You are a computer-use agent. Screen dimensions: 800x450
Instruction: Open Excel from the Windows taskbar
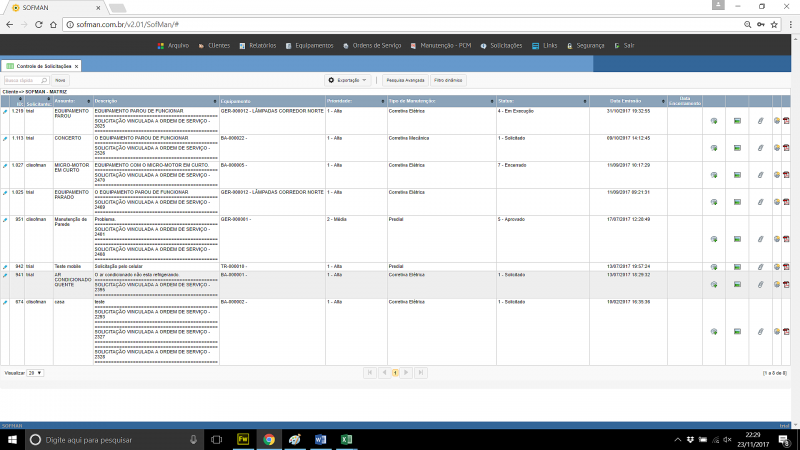pyautogui.click(x=345, y=439)
